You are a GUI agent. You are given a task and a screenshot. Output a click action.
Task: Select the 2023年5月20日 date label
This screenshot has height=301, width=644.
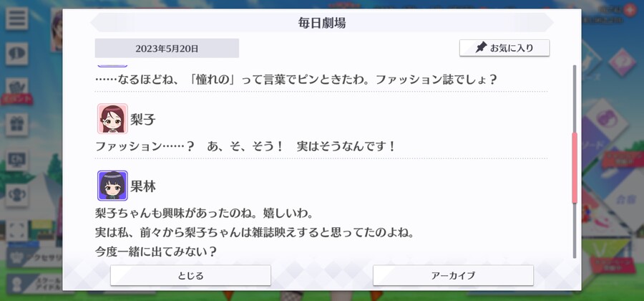167,49
